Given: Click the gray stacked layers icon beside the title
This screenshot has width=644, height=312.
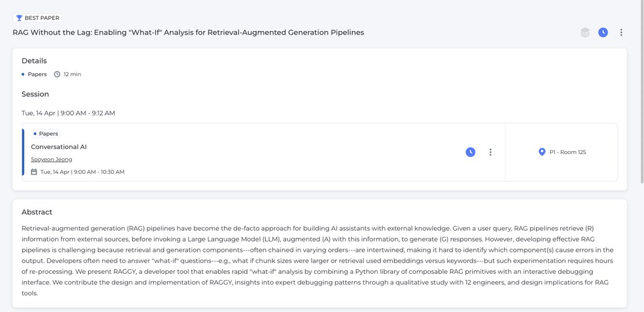Looking at the screenshot, I should [x=585, y=32].
